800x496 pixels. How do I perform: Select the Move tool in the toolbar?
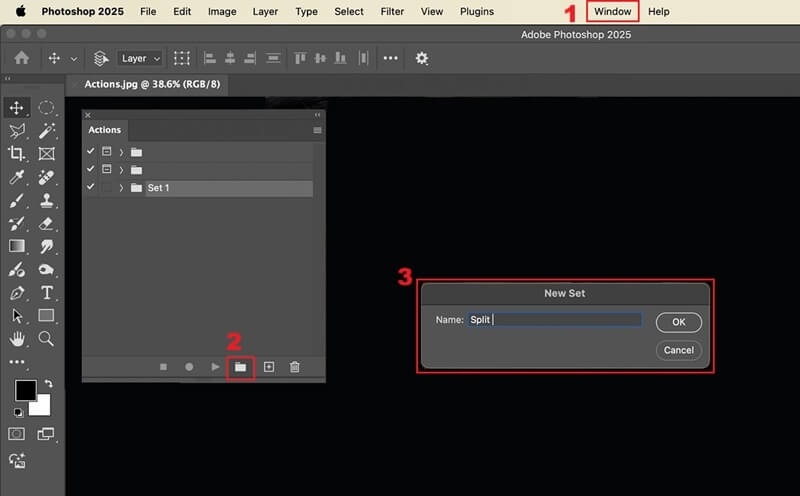(17, 108)
